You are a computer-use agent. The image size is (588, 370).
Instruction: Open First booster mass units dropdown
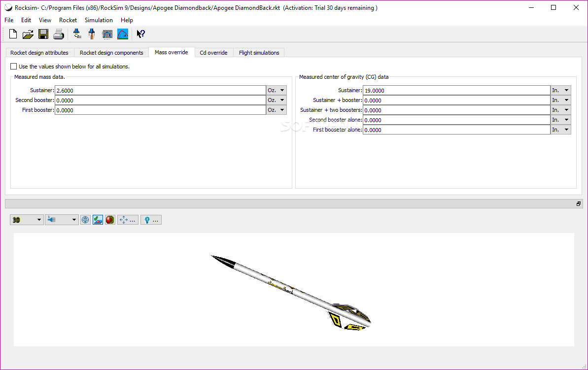point(277,110)
